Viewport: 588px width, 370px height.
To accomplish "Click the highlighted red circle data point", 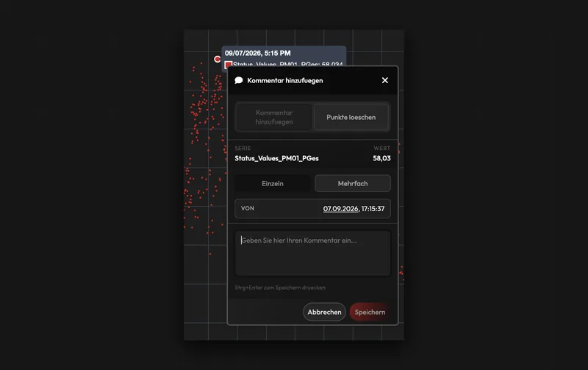I will 217,59.
